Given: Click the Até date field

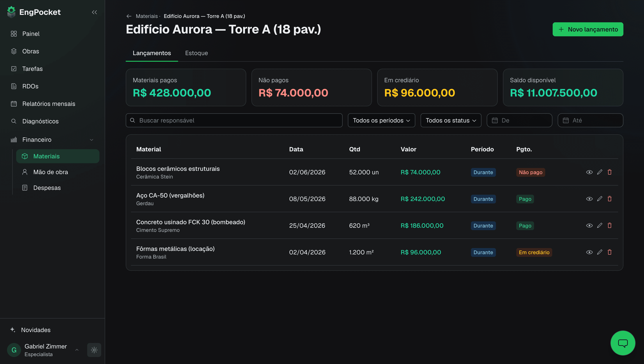Looking at the screenshot, I should tap(590, 121).
